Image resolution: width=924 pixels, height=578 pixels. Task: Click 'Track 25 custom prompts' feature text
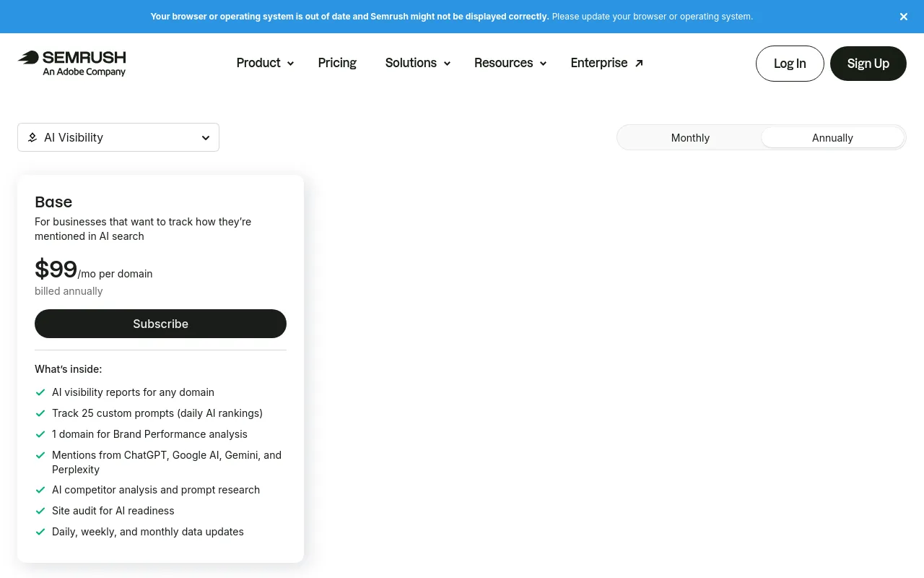click(157, 413)
